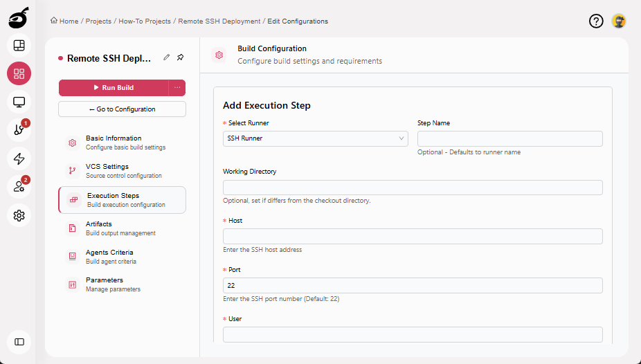Screen dimensions: 641x364
Task: Open the agents monitor sidebar icon
Action: (19, 102)
